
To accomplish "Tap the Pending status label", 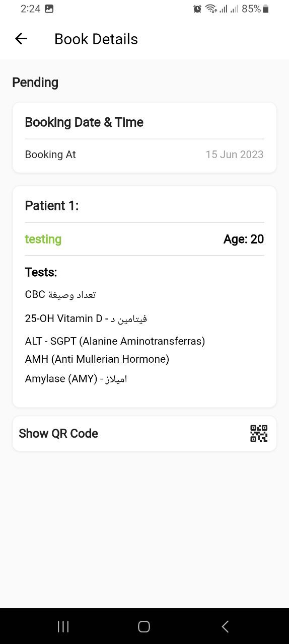I will (x=35, y=83).
